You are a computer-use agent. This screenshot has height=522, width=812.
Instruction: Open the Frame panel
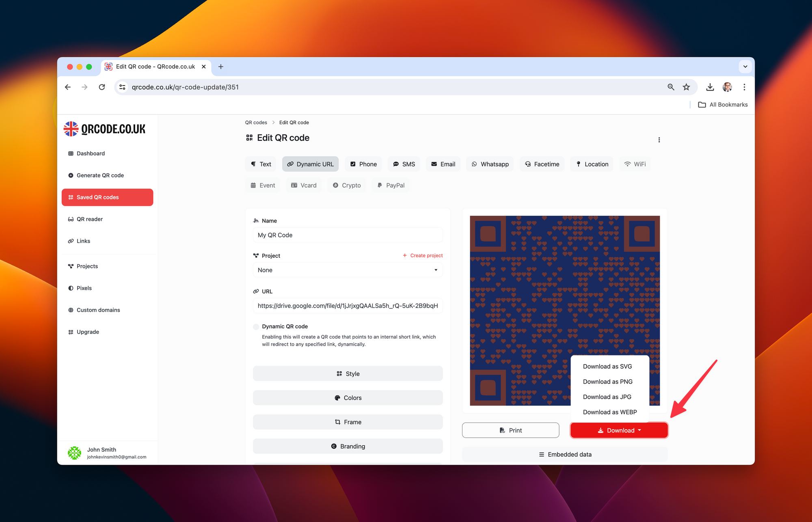click(349, 422)
